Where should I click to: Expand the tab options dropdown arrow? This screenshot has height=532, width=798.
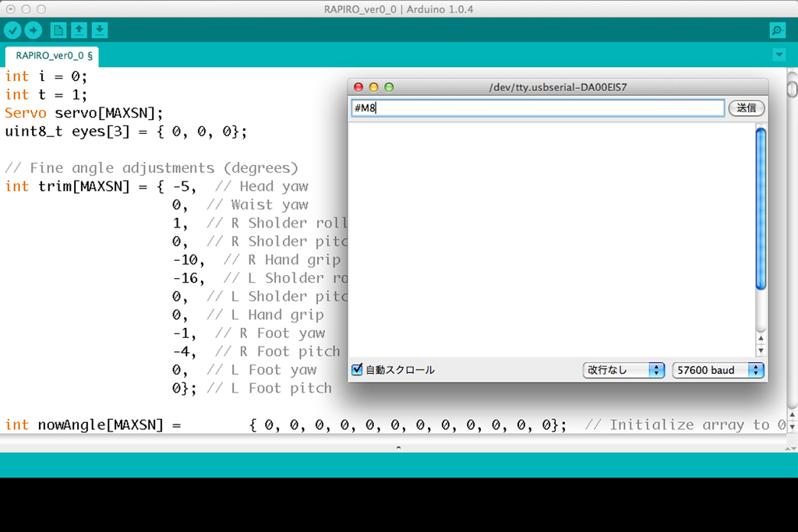[779, 55]
